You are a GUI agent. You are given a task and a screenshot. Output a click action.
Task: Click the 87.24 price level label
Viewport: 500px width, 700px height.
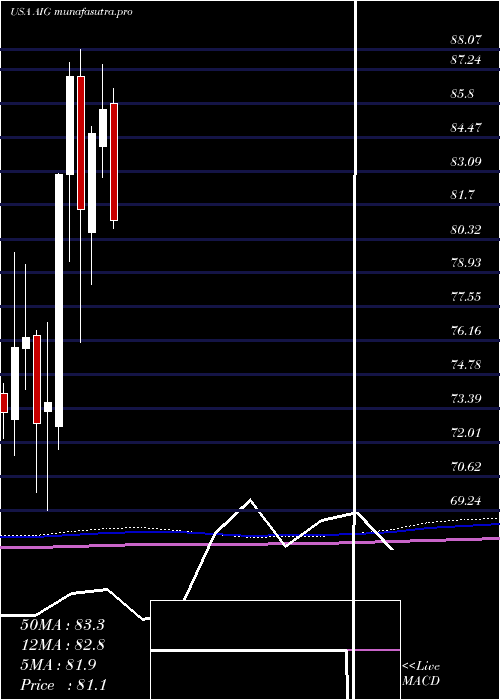[x=466, y=60]
